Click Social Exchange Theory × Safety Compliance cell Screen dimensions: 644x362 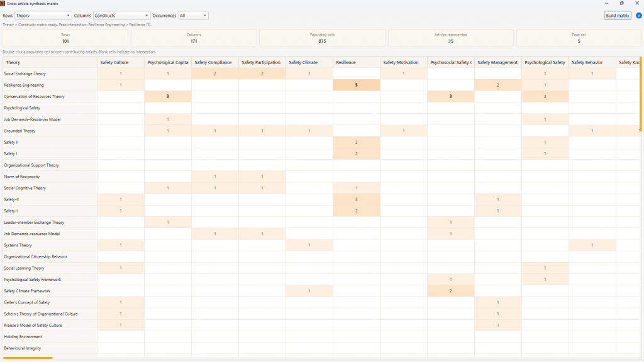click(215, 74)
